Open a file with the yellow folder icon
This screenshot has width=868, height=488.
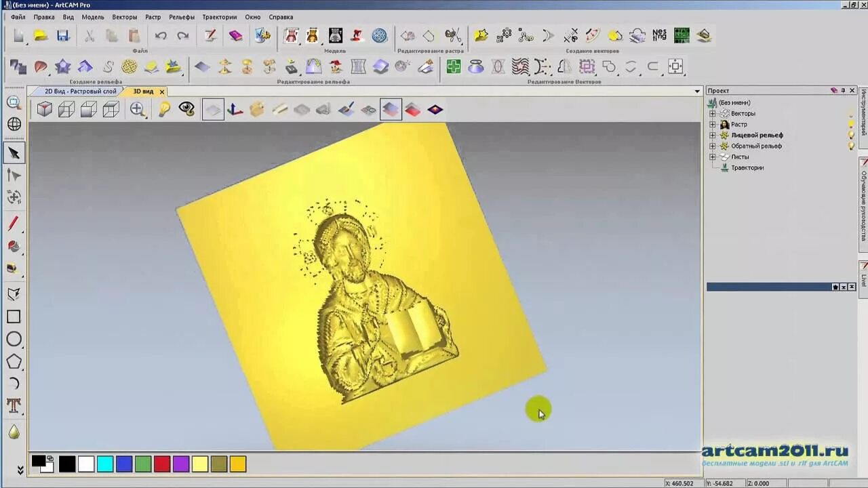41,35
